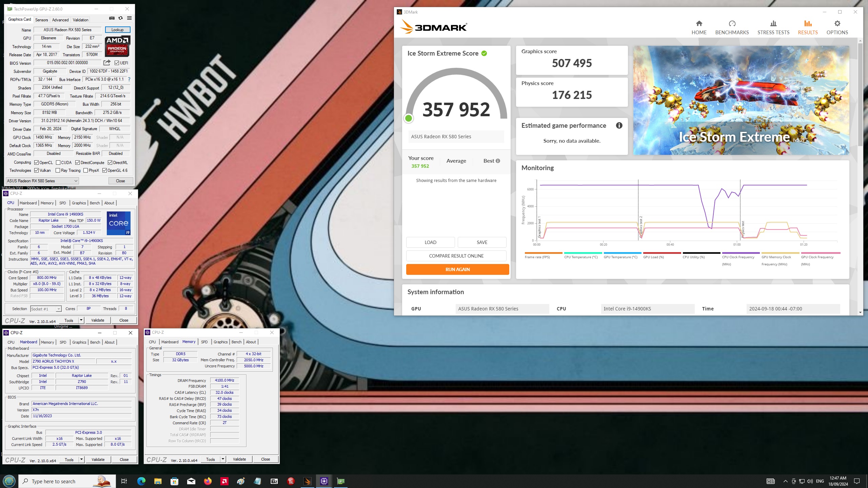The width and height of the screenshot is (868, 488).
Task: Click the Intel Core i9 logo in CPU-Z
Action: tap(118, 223)
